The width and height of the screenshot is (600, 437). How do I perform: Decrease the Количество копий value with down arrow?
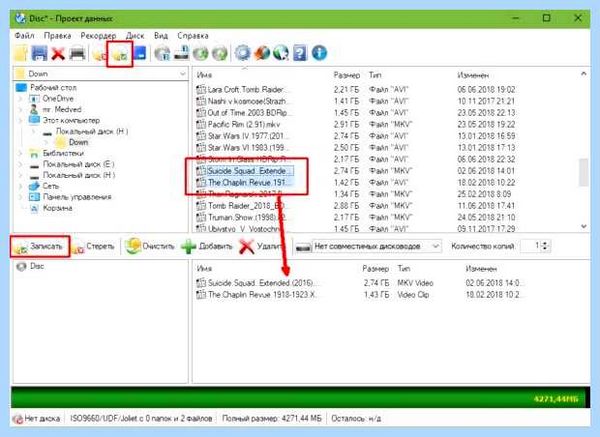546,249
